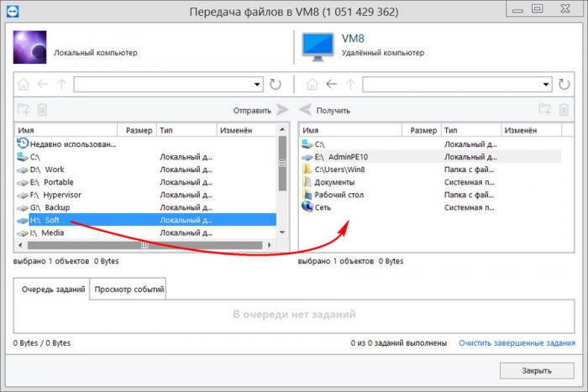588x392 pixels.
Task: Sort the remote list by the Тип column
Action: tap(471, 130)
